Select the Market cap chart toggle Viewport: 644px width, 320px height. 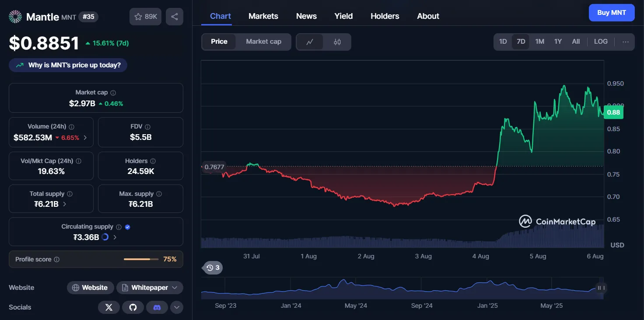coord(263,42)
